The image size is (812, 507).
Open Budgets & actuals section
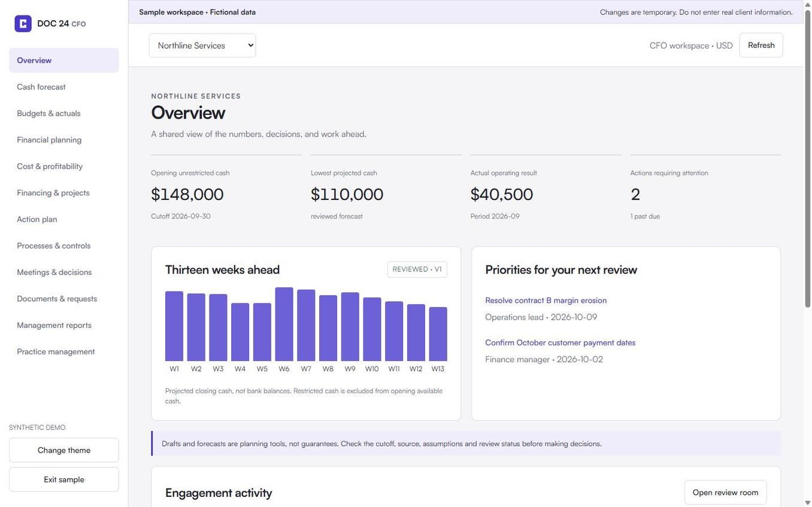pos(64,113)
